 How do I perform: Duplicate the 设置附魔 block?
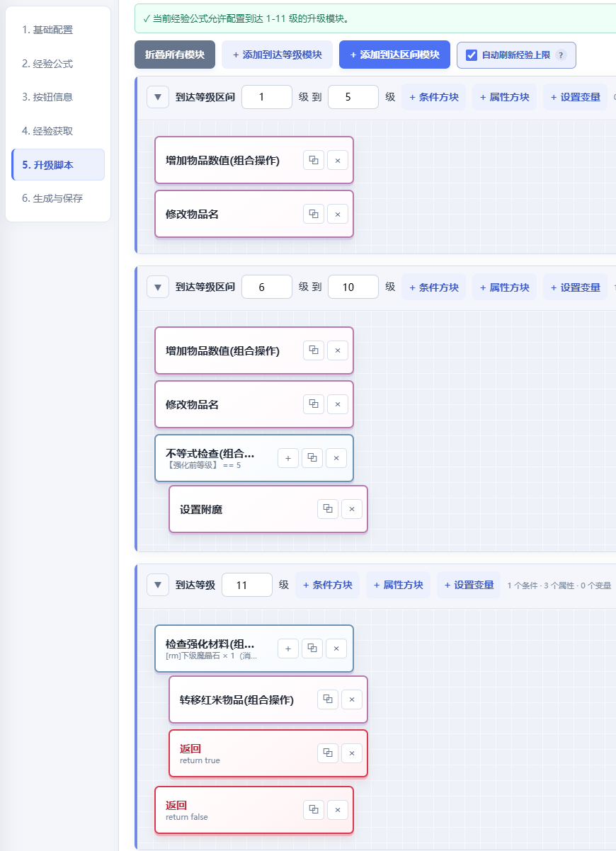tap(328, 509)
